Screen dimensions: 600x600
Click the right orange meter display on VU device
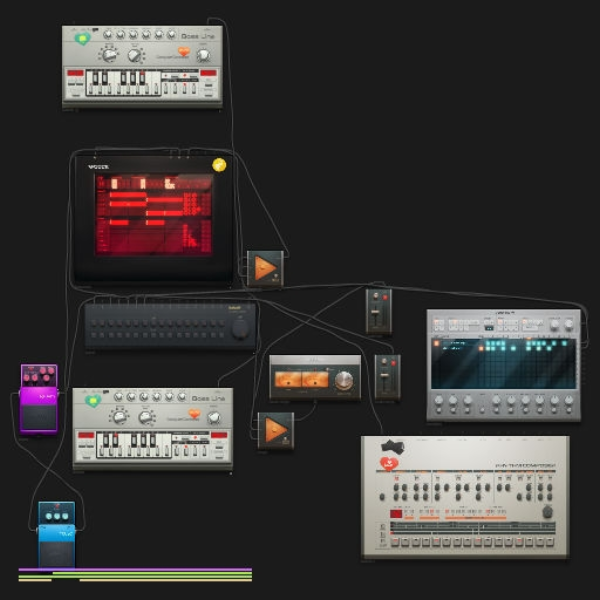(315, 380)
